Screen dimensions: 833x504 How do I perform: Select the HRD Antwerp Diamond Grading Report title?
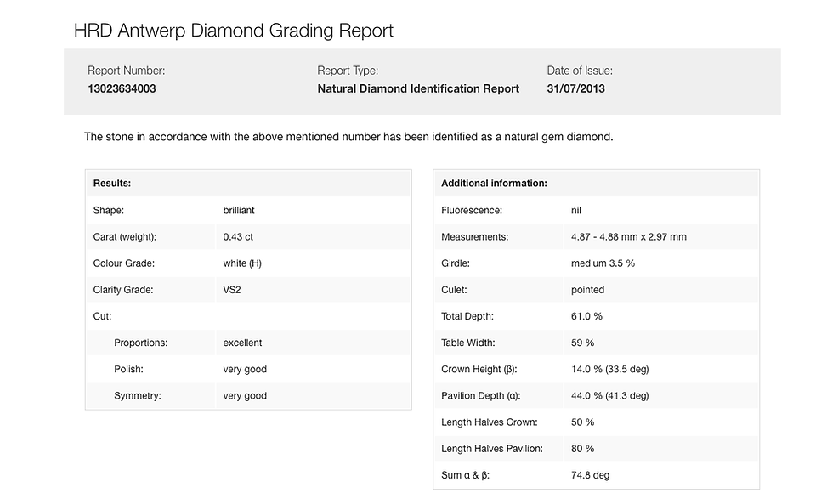click(x=234, y=31)
